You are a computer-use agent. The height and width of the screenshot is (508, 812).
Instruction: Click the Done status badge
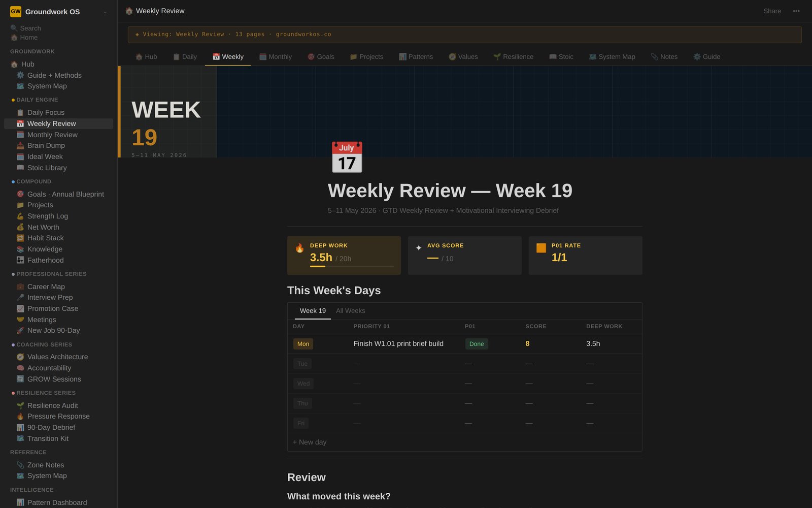[x=477, y=344]
